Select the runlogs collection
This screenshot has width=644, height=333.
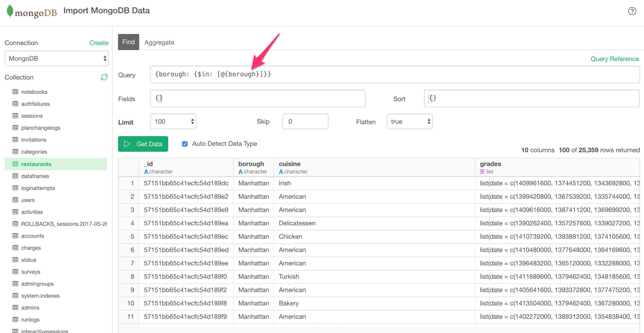point(30,320)
